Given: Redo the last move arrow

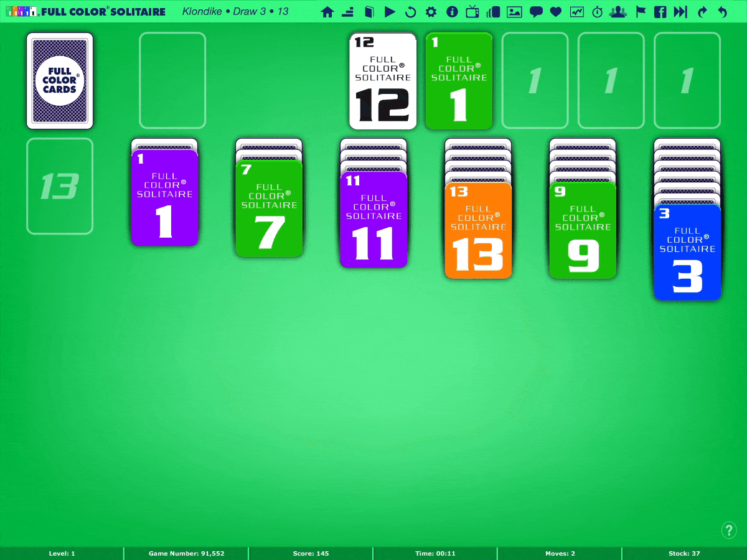Looking at the screenshot, I should click(x=703, y=12).
